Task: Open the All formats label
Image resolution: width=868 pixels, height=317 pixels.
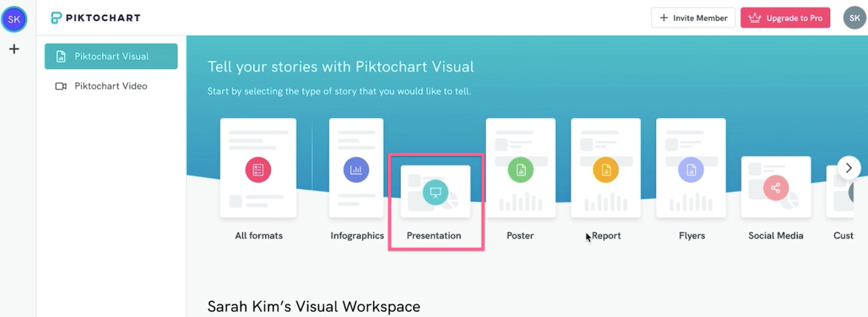Action: pyautogui.click(x=259, y=236)
